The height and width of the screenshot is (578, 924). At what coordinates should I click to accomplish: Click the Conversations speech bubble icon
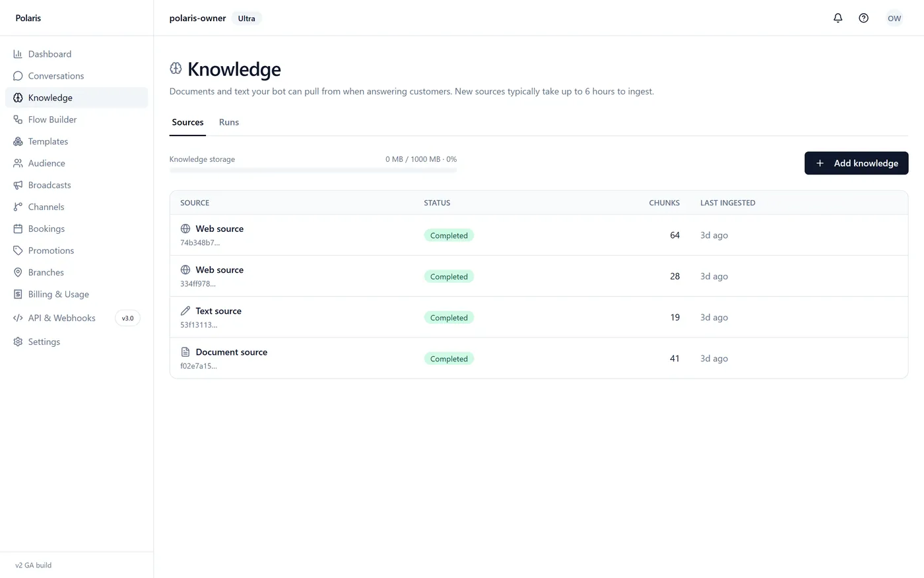coord(18,76)
